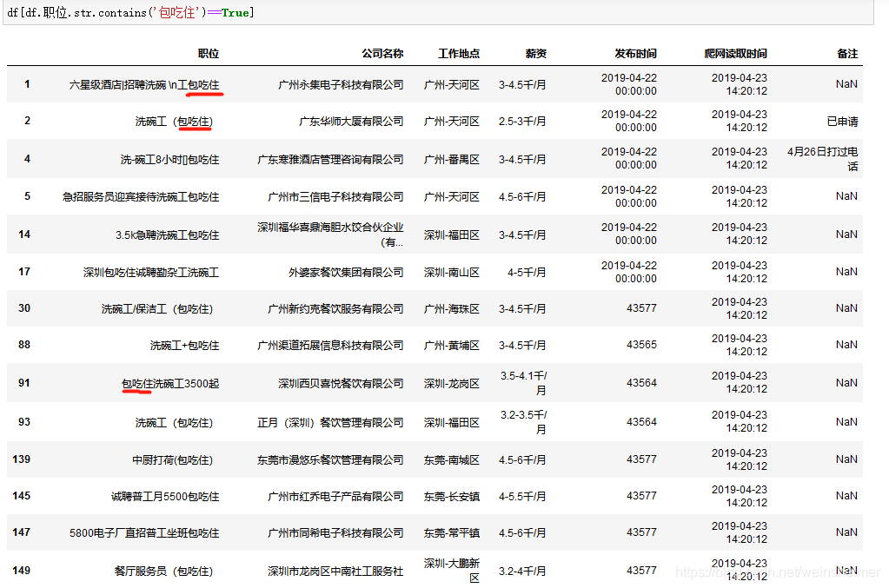Viewport: 889px width, 588px height.
Task: Click salary 2.5-3千/月
Action: click(522, 122)
